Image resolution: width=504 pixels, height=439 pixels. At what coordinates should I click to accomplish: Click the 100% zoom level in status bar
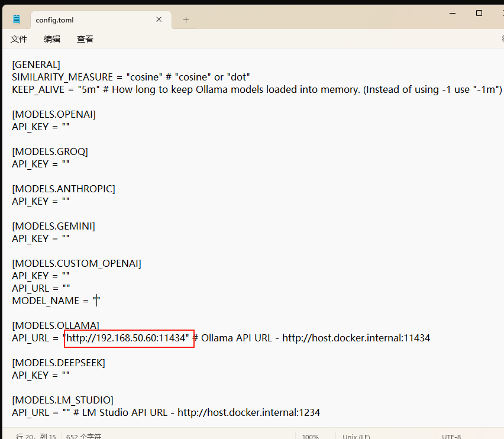311,437
